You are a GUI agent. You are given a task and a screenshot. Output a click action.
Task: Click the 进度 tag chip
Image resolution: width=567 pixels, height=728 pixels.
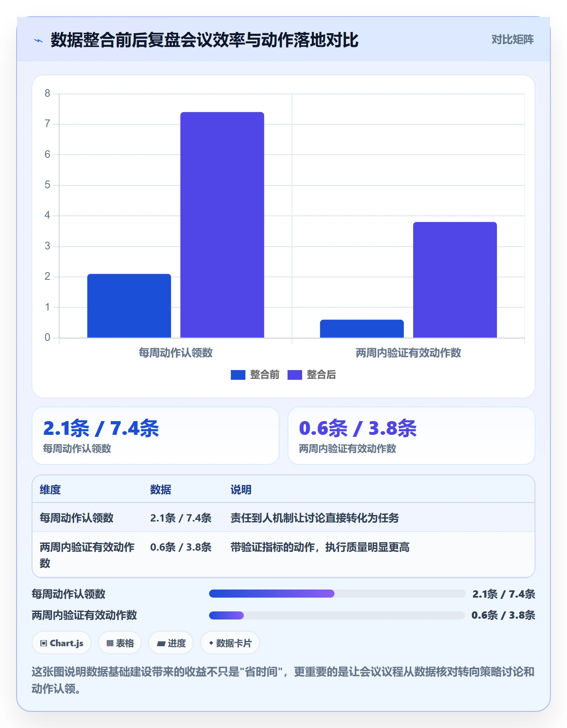[171, 643]
